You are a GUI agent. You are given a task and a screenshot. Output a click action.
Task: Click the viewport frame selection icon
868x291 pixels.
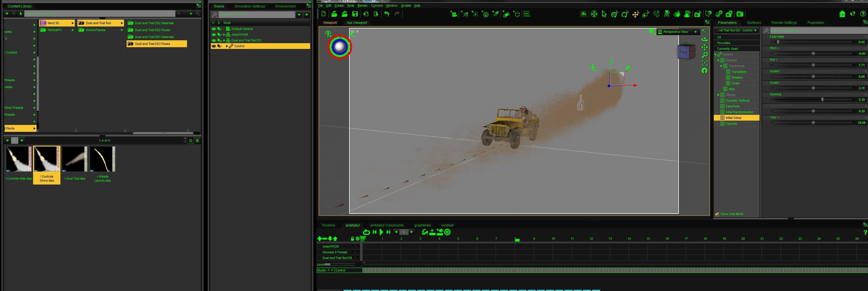click(704, 63)
